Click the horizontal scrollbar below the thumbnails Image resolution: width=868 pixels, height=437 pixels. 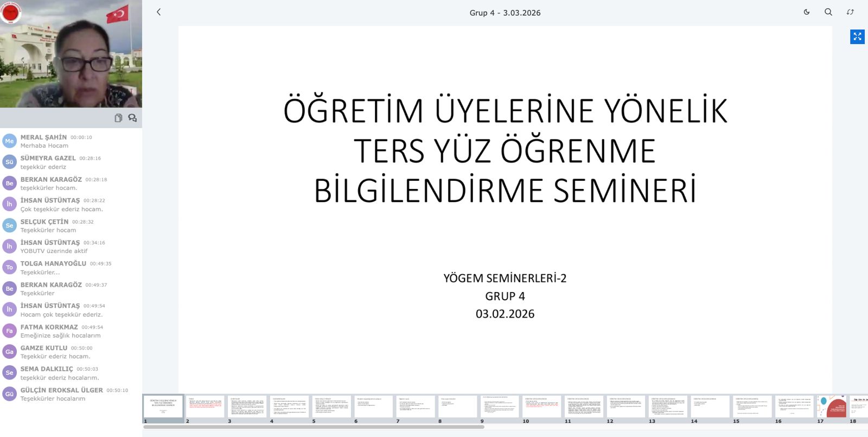coord(314,427)
